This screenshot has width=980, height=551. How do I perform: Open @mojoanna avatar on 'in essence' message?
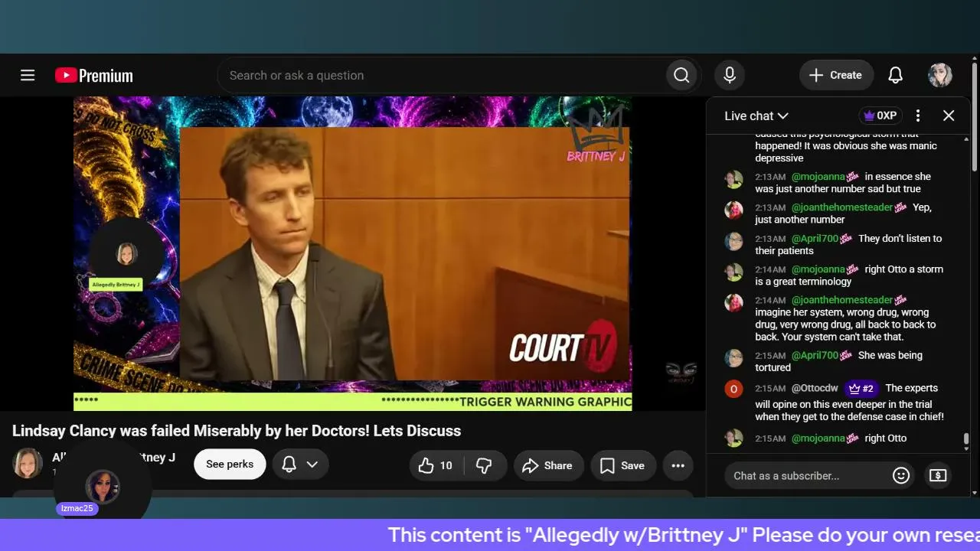(733, 179)
